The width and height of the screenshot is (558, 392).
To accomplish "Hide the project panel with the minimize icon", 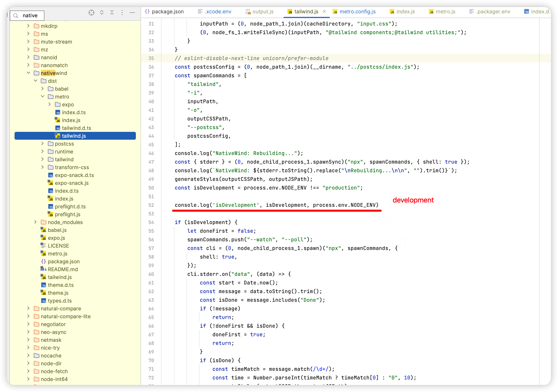I will click(x=133, y=12).
